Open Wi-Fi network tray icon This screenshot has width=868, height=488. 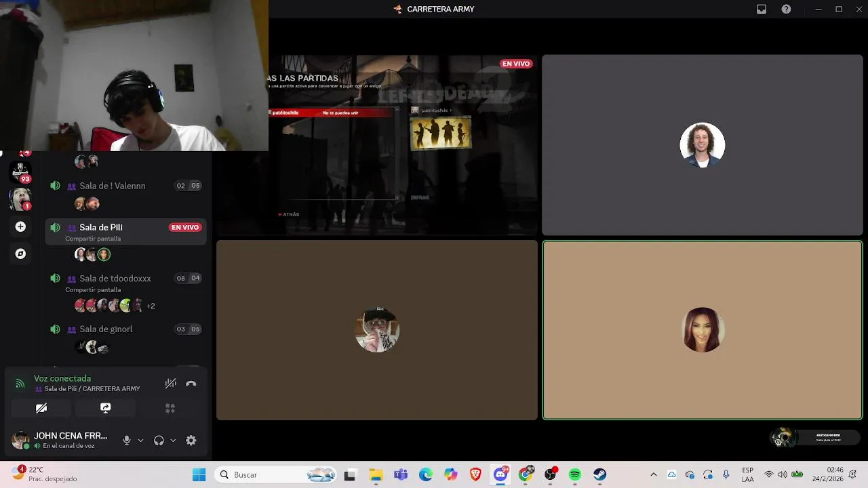click(x=769, y=474)
